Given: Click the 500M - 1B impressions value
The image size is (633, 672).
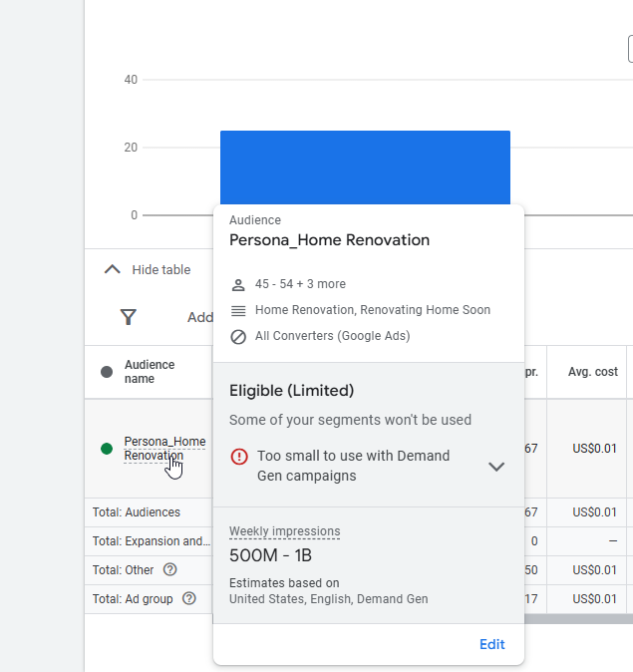Looking at the screenshot, I should (270, 555).
